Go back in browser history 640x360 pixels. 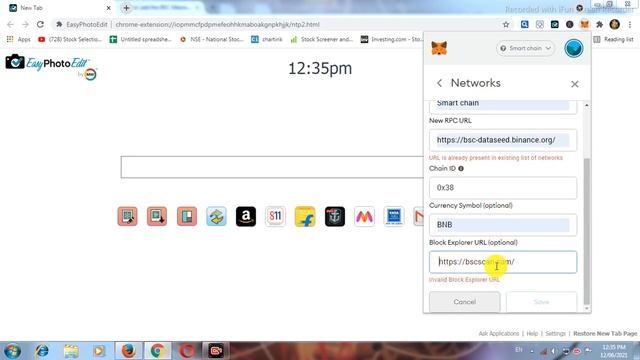pyautogui.click(x=10, y=24)
